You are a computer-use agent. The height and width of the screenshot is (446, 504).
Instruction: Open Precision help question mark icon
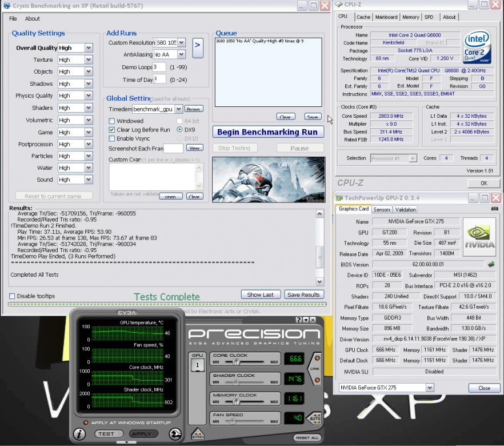pos(299,320)
